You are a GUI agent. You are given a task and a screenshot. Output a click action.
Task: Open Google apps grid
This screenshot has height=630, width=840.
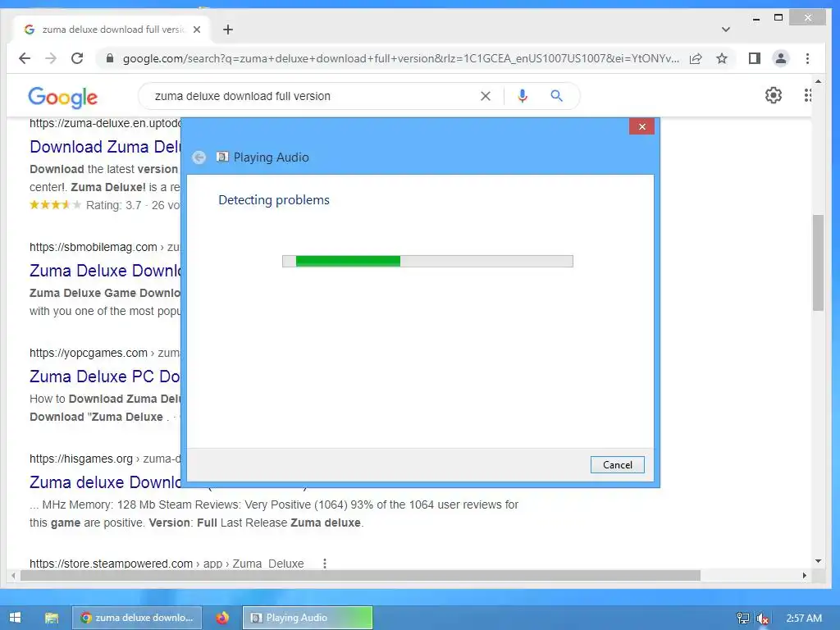[807, 95]
